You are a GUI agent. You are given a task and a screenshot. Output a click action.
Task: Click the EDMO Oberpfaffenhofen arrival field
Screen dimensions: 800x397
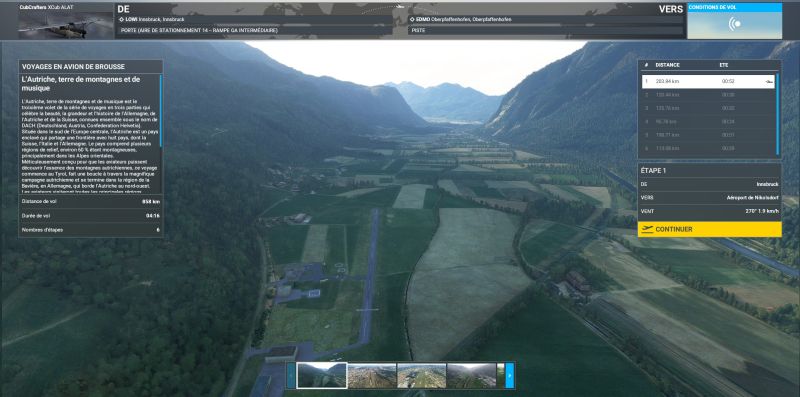545,19
